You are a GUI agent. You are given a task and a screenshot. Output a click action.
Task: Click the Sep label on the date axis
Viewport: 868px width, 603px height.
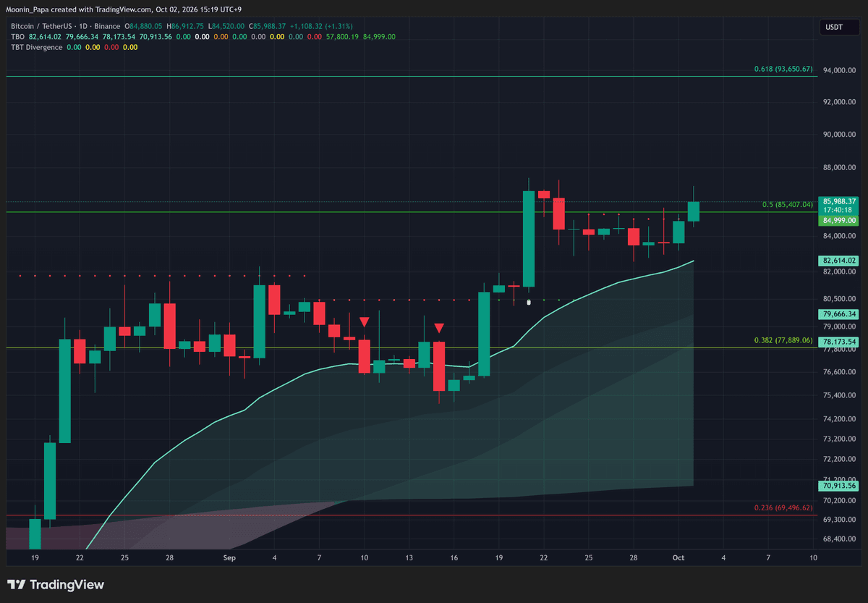[230, 557]
